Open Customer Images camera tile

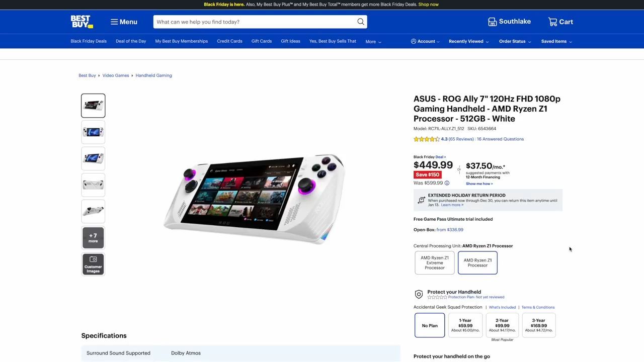93,264
